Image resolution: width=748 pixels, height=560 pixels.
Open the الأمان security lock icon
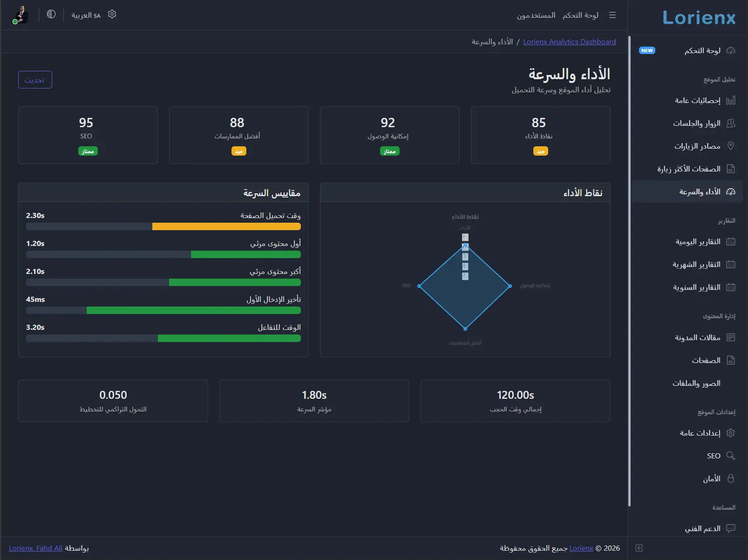pyautogui.click(x=731, y=478)
